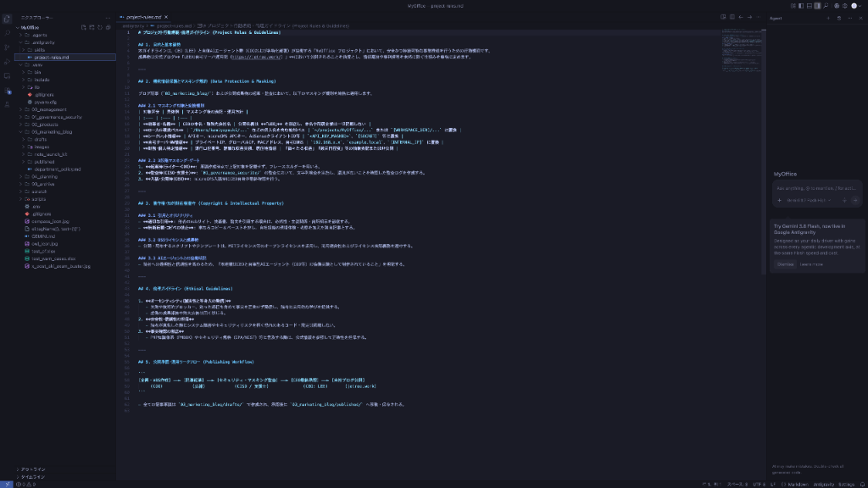
Task: Collapse all folders in explorer
Action: coord(108,27)
